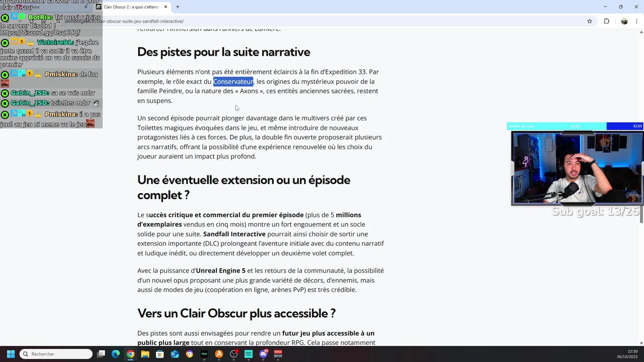Minimize the Chrome window

coord(605,7)
